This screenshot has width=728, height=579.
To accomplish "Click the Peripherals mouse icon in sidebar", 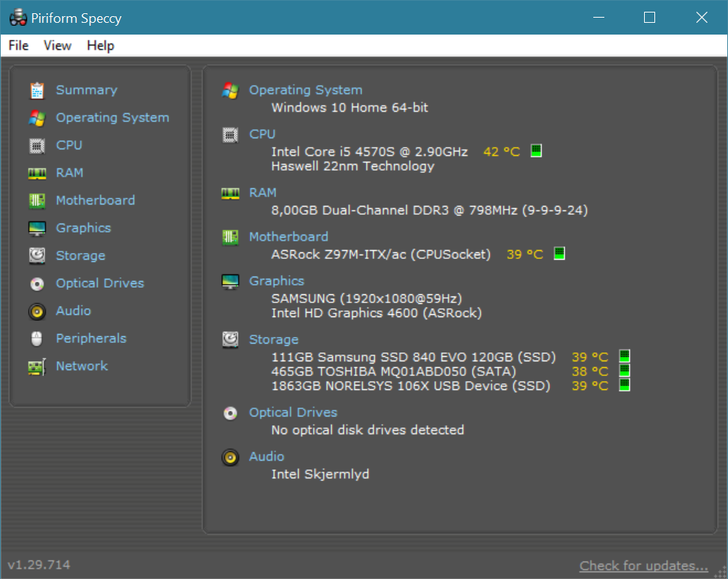I will pos(37,338).
